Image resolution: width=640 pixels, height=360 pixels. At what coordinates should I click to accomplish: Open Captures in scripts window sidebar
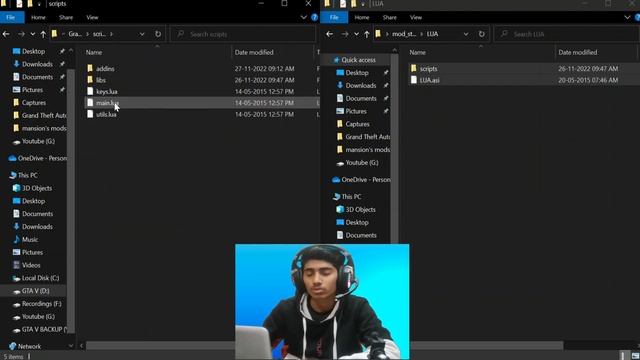(x=34, y=102)
